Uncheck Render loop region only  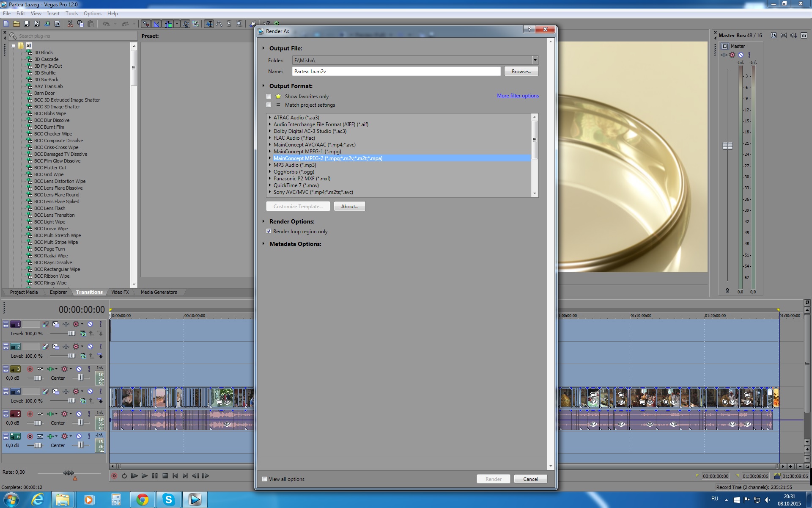[x=269, y=232]
